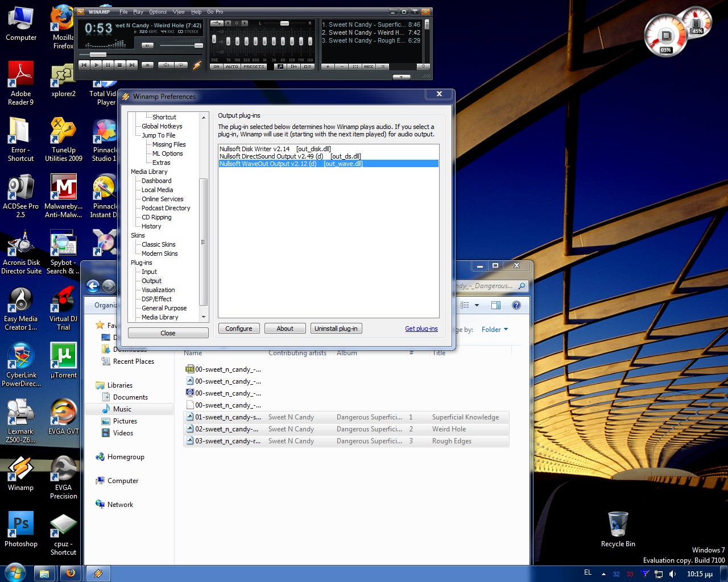This screenshot has width=728, height=582.
Task: Click playlist remove (−) button
Action: point(342,66)
